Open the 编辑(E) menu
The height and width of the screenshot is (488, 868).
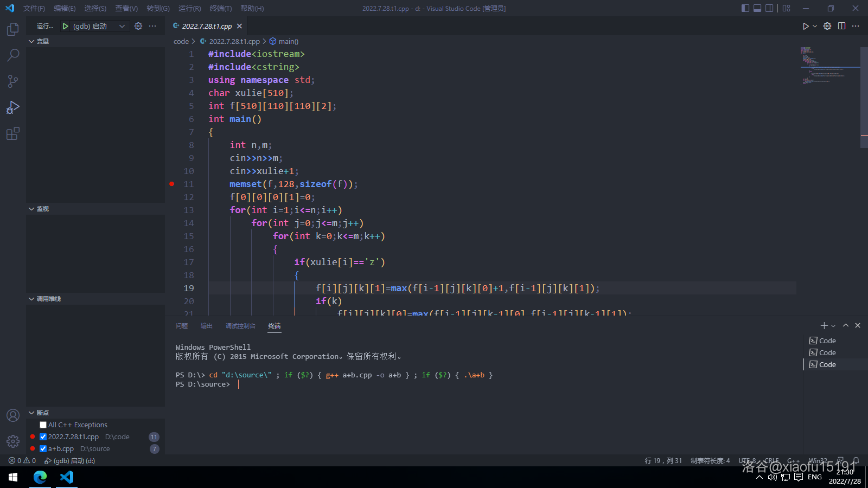pyautogui.click(x=65, y=8)
